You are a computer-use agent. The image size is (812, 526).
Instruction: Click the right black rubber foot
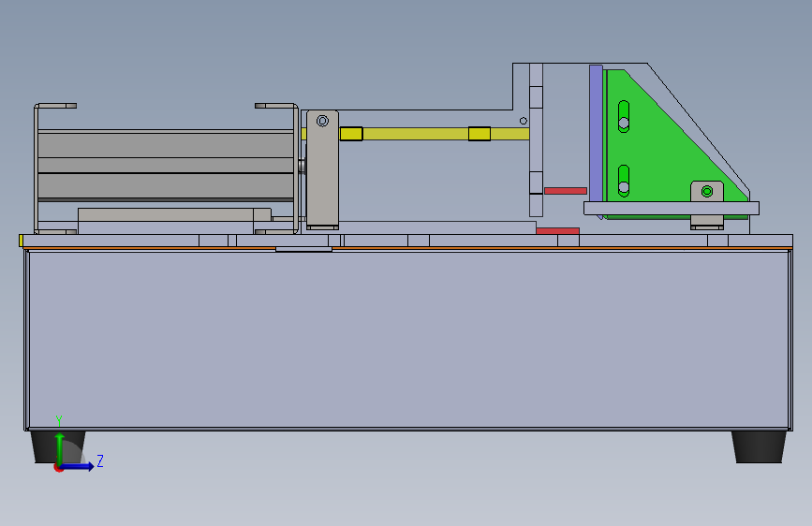coord(759,446)
